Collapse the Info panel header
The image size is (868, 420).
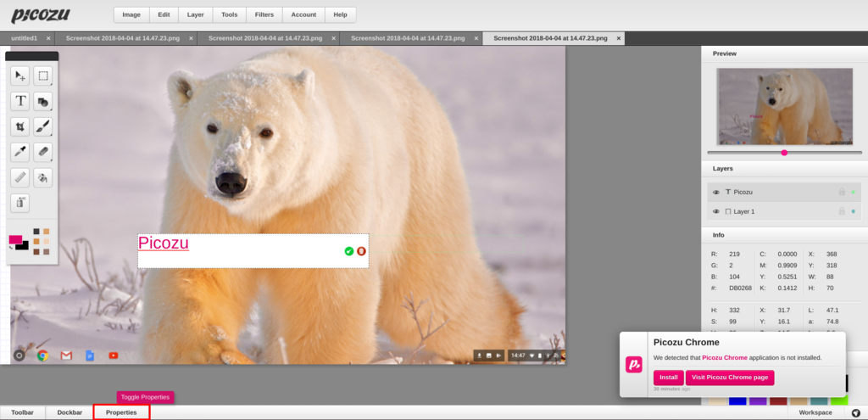click(x=784, y=235)
